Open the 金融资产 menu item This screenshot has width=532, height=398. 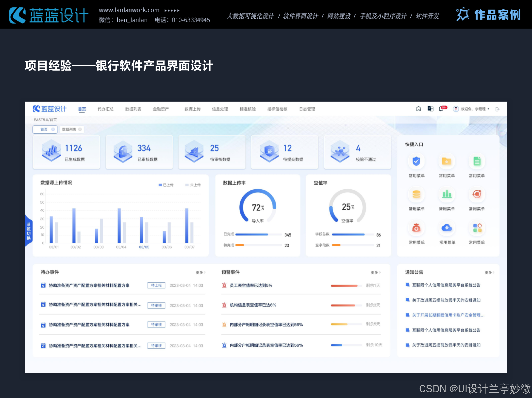click(x=161, y=109)
